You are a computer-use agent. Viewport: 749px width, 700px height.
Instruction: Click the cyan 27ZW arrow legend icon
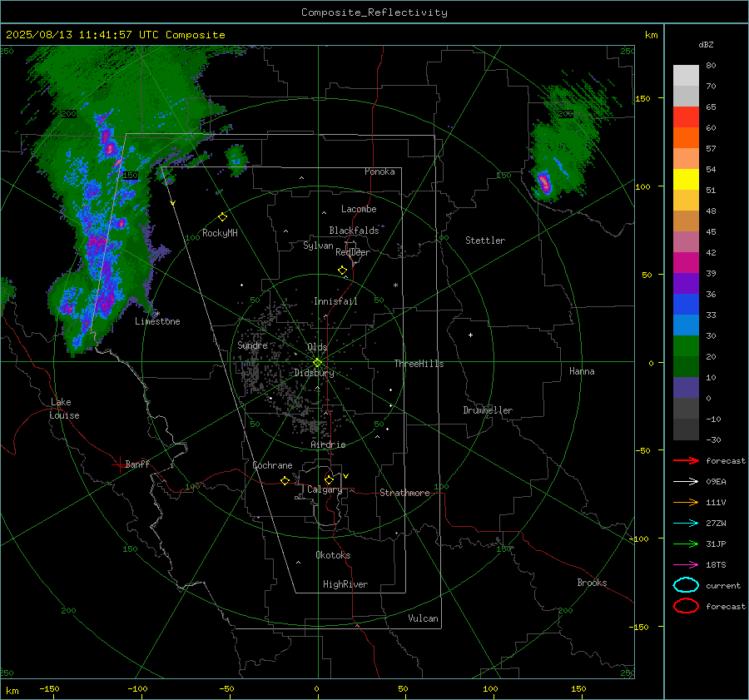point(686,524)
